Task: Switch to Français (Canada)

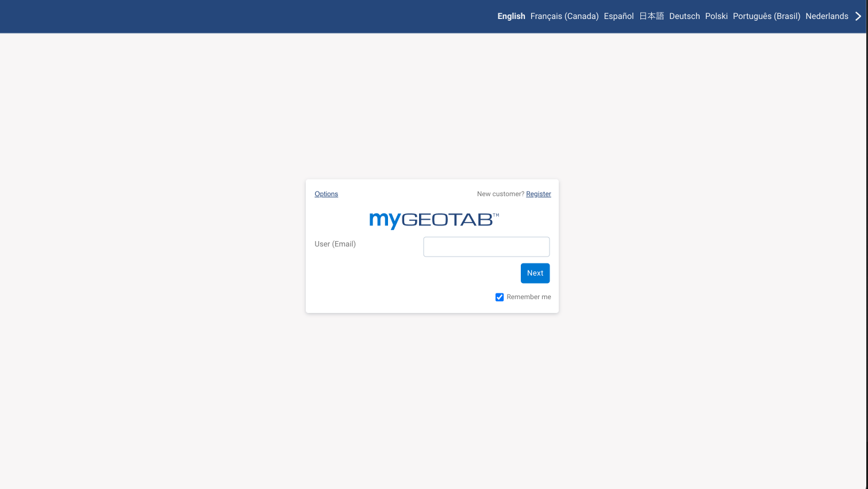Action: pos(564,16)
